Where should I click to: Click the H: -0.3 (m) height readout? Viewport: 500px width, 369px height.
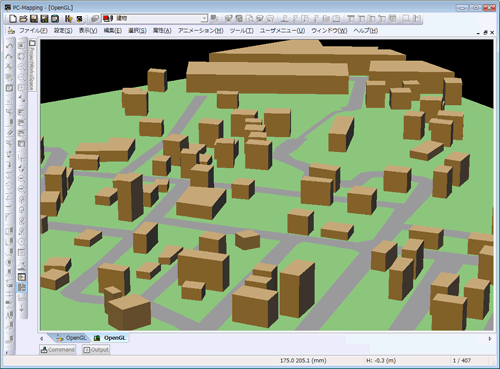tap(381, 361)
